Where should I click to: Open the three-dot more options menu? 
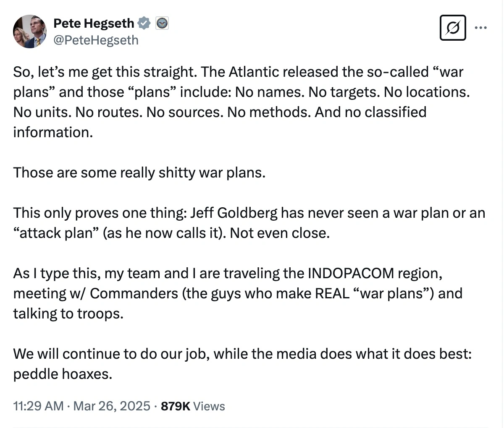(x=480, y=28)
